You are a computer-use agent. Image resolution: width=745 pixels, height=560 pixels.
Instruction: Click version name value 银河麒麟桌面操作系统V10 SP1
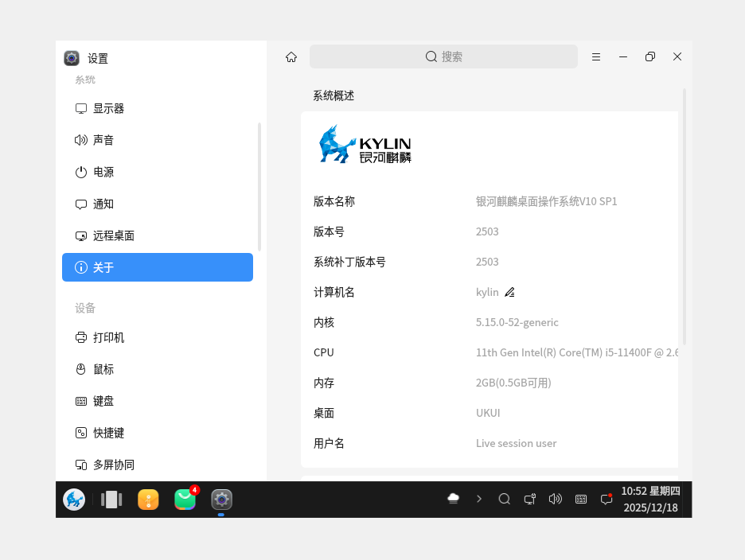tap(546, 201)
